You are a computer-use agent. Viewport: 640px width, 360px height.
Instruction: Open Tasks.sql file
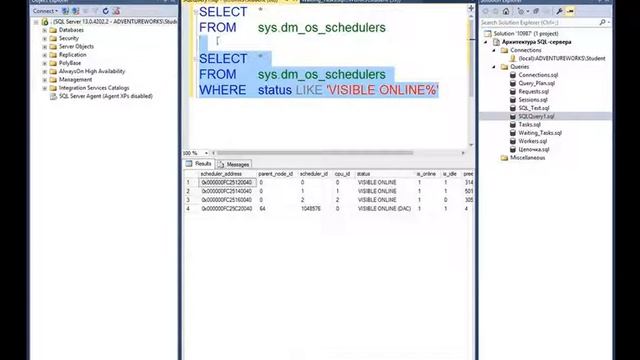pyautogui.click(x=529, y=124)
